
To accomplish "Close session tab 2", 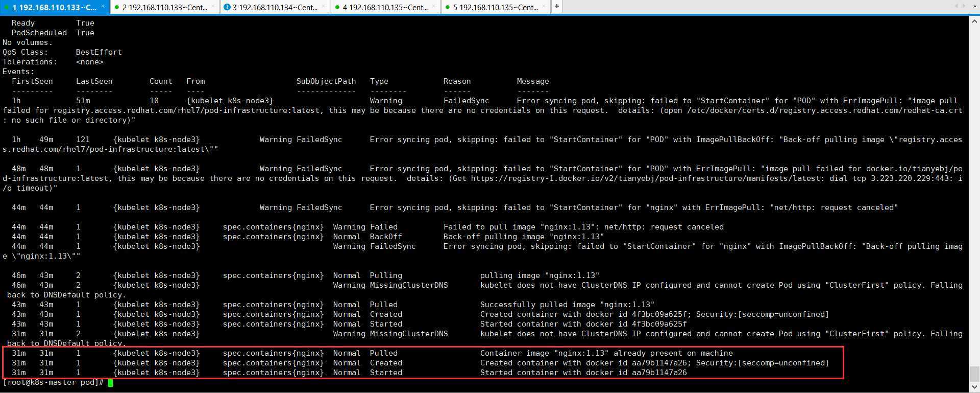I will point(213,7).
